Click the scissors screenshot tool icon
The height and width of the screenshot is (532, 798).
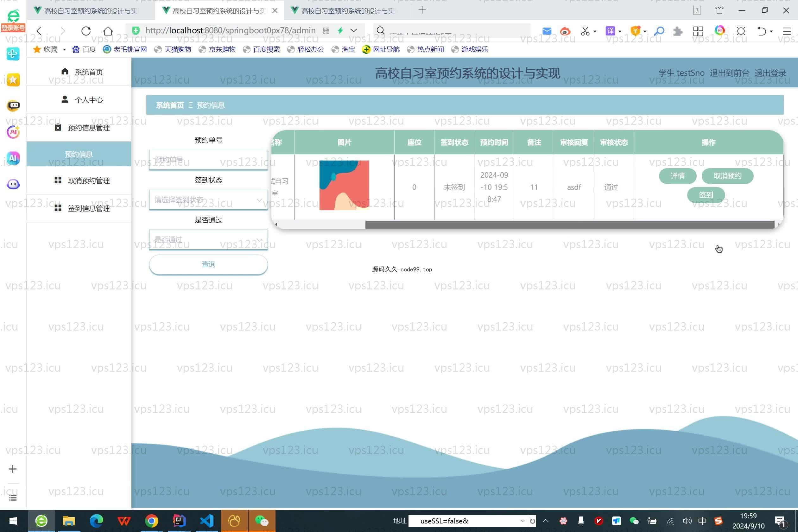click(585, 31)
